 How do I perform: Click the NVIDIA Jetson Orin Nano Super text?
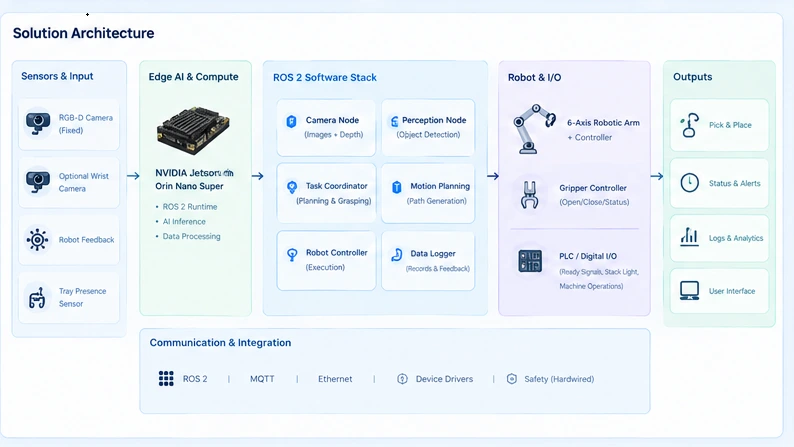194,179
